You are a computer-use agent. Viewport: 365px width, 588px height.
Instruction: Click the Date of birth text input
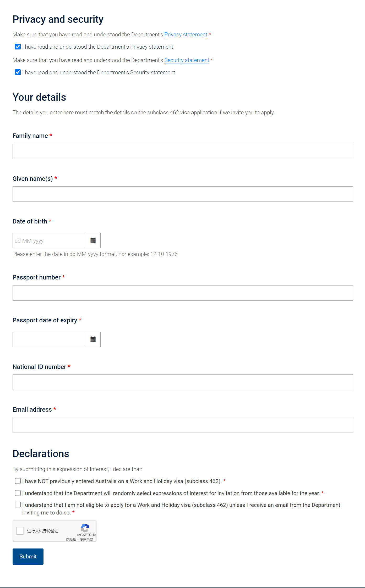[x=49, y=240]
